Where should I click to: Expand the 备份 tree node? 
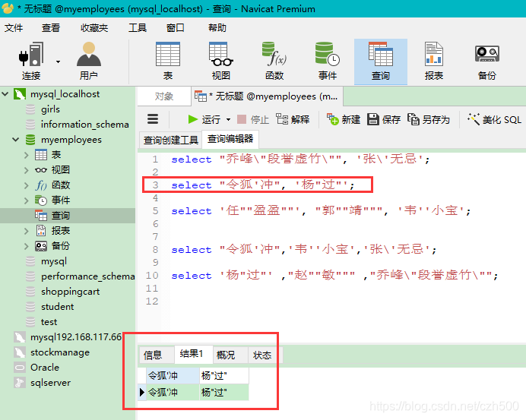click(26, 246)
